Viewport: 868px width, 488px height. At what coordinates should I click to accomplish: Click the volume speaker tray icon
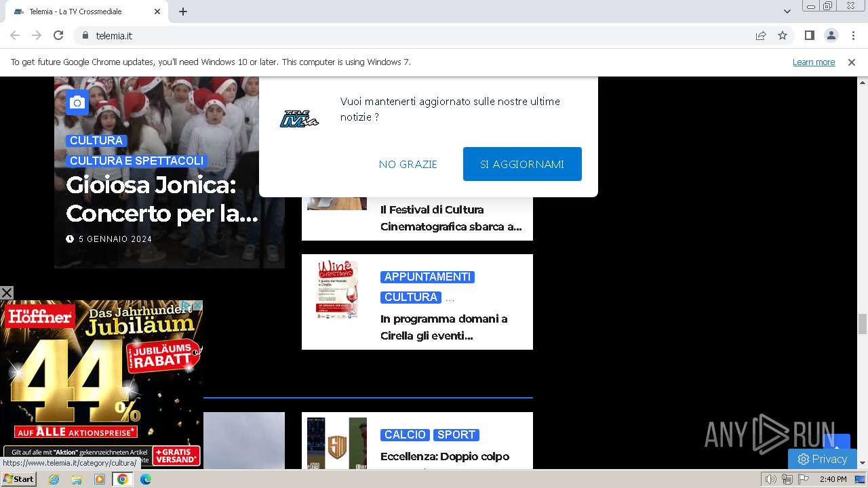click(x=771, y=479)
